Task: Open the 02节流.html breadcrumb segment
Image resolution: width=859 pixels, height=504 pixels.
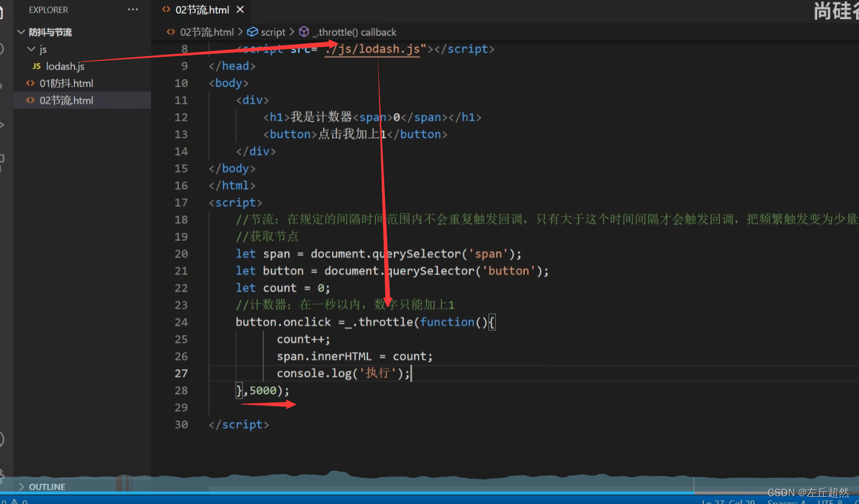Action: (206, 32)
